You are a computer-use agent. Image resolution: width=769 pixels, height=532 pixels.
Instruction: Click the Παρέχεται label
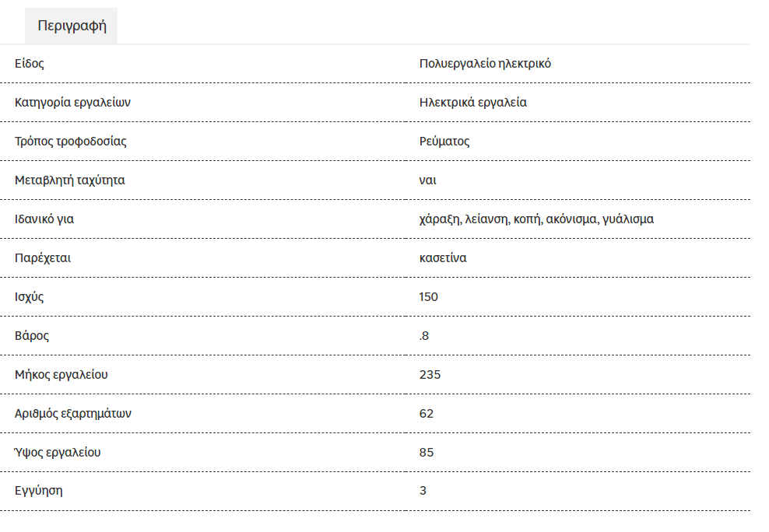[43, 257]
